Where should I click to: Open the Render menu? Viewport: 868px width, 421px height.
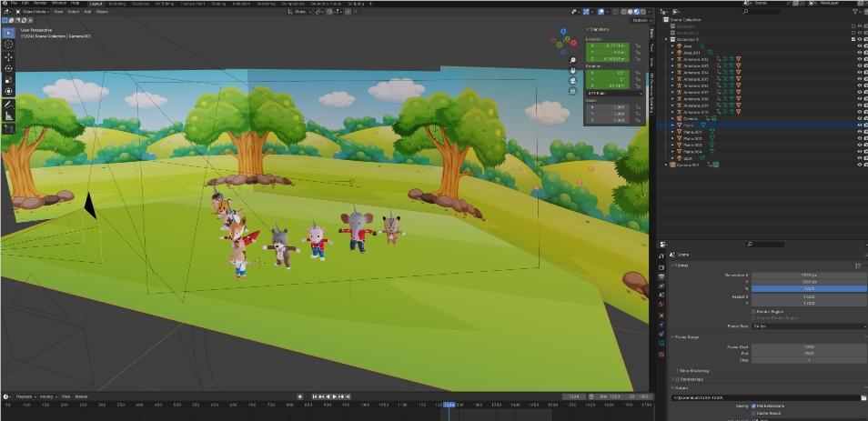pos(40,4)
